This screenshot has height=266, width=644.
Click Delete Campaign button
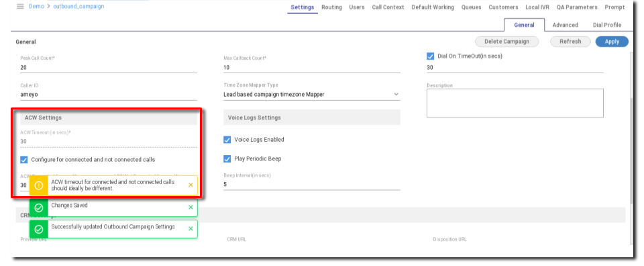(x=507, y=42)
